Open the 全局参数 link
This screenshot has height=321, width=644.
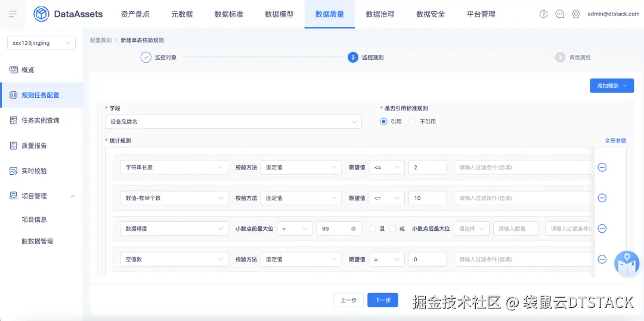click(x=615, y=141)
